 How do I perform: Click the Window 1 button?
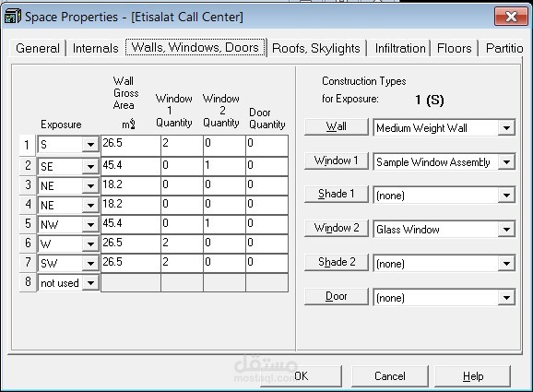pos(337,160)
